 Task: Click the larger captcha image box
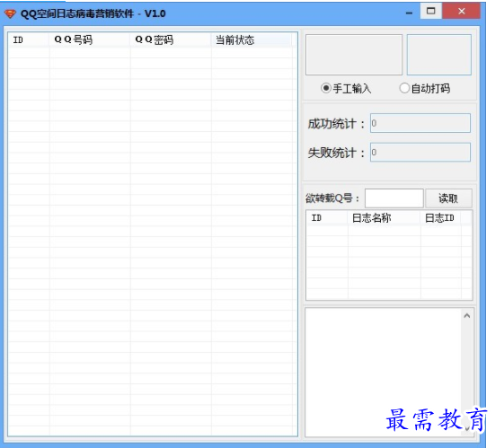pyautogui.click(x=354, y=55)
